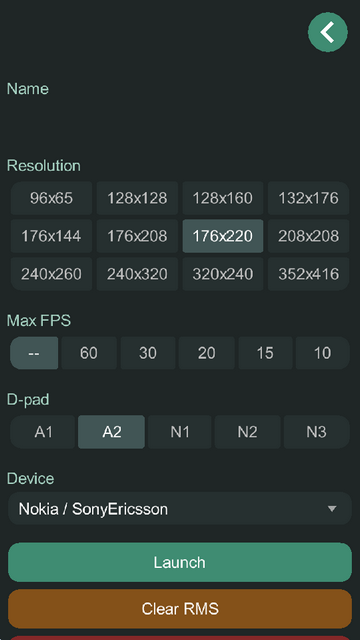Click the Clear RMS button
This screenshot has width=360, height=640.
[180, 609]
